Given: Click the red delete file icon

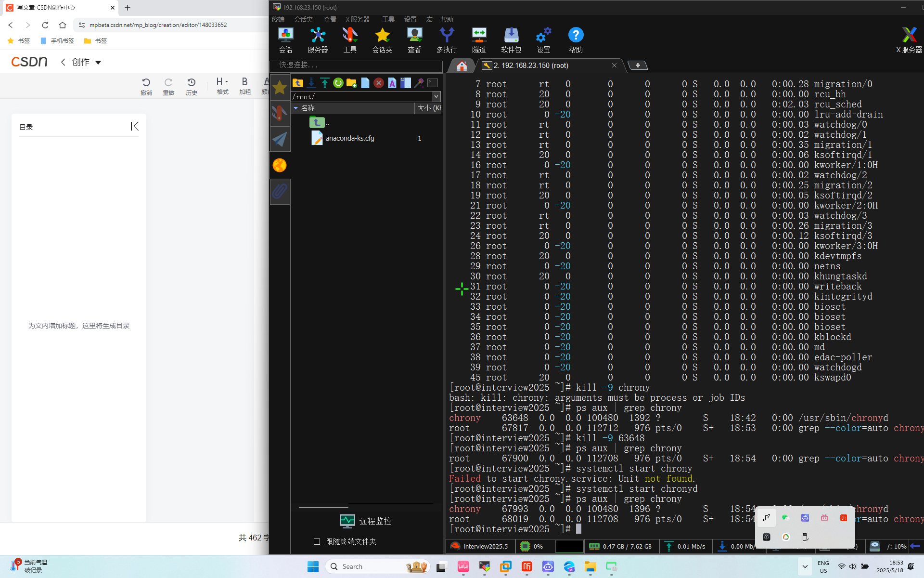Looking at the screenshot, I should coord(379,83).
